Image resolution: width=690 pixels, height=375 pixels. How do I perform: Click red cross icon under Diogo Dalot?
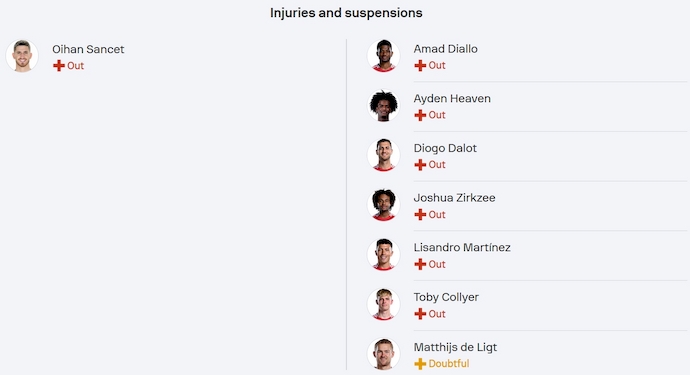click(x=420, y=165)
